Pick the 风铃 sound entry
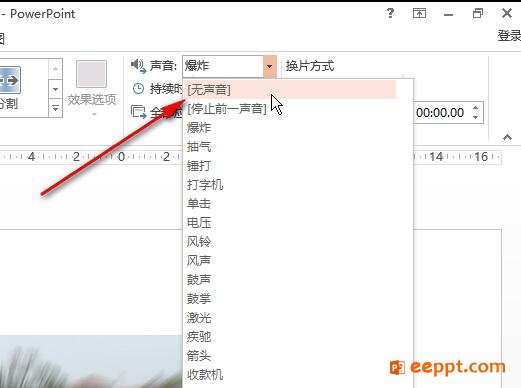 (289, 242)
